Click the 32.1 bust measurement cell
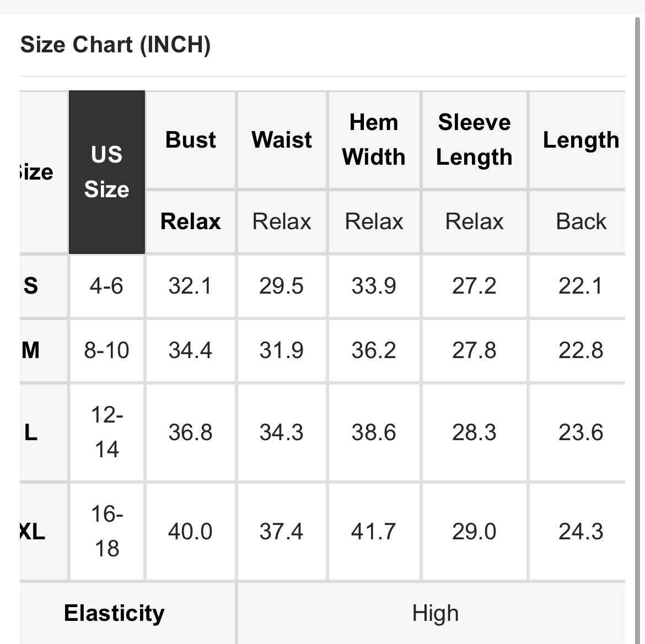 190,286
